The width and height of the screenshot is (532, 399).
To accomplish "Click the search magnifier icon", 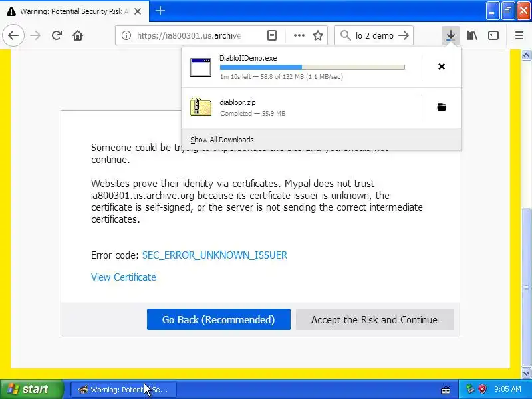I will click(x=345, y=35).
